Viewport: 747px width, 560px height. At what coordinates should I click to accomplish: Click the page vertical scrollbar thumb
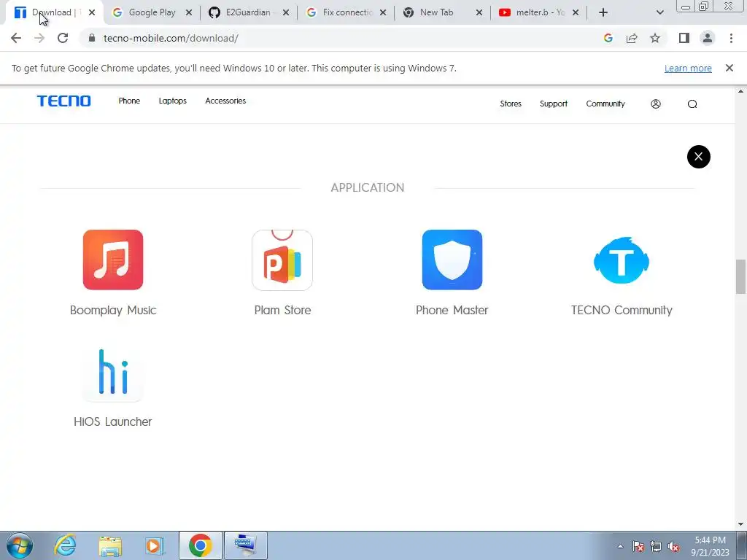coord(740,276)
